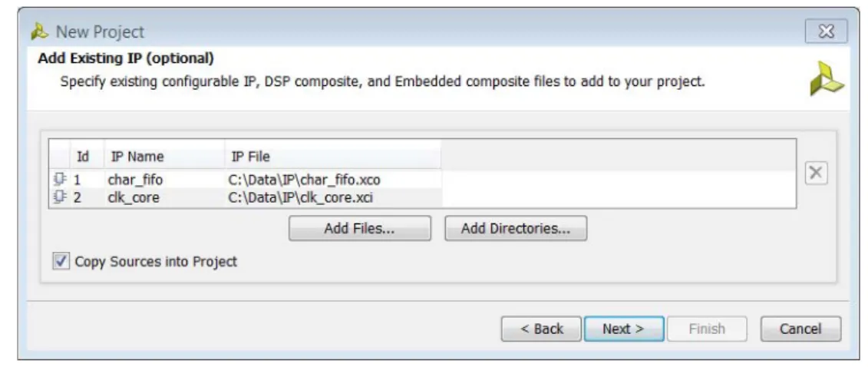
Task: Open the Add Directories... browser
Action: tap(516, 229)
